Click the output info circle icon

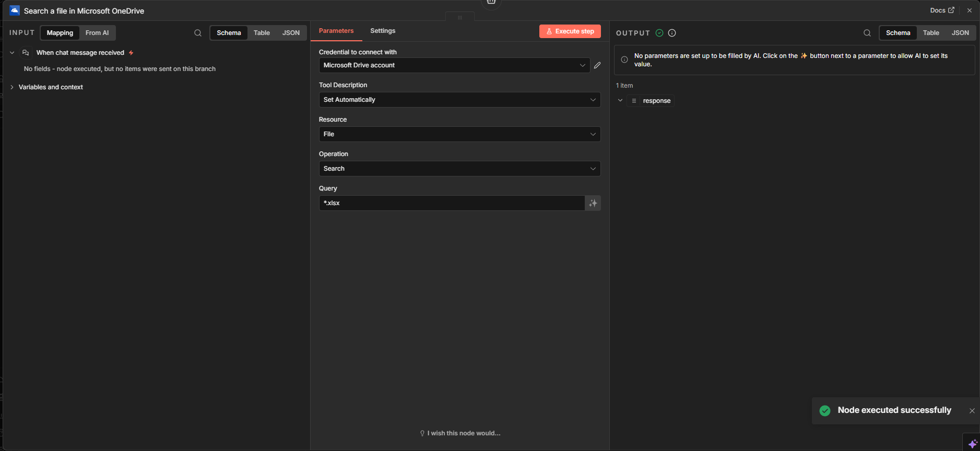pyautogui.click(x=672, y=33)
